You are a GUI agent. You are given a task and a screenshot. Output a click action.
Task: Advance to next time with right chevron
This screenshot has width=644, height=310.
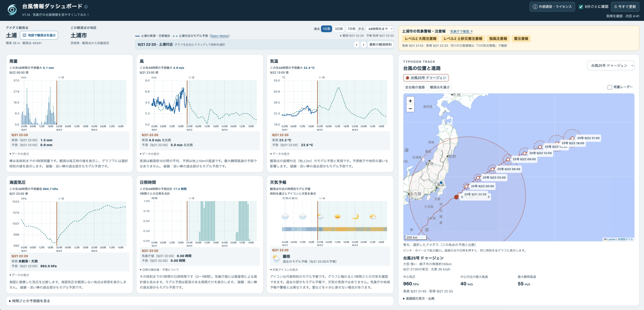[x=363, y=45]
